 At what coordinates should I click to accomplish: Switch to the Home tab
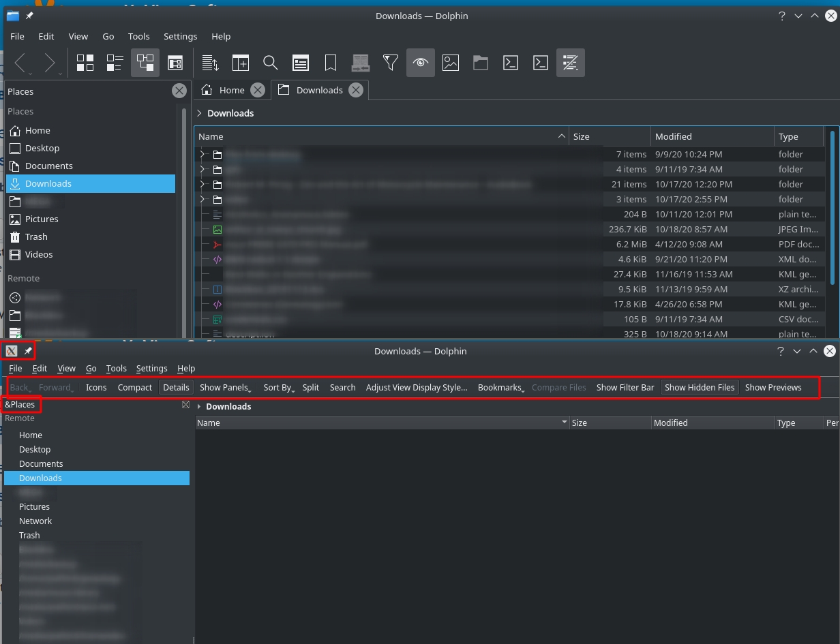pos(231,90)
